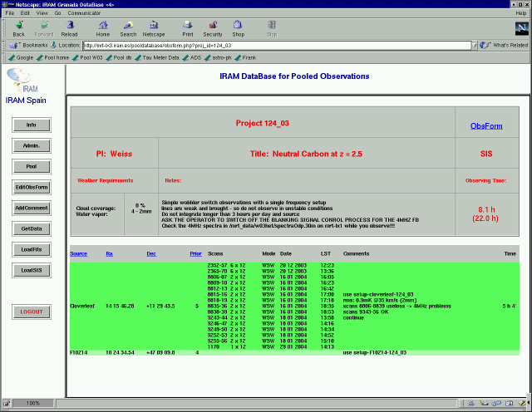This screenshot has height=412, width=532.
Task: Click the Info sidebar button
Action: coord(32,125)
